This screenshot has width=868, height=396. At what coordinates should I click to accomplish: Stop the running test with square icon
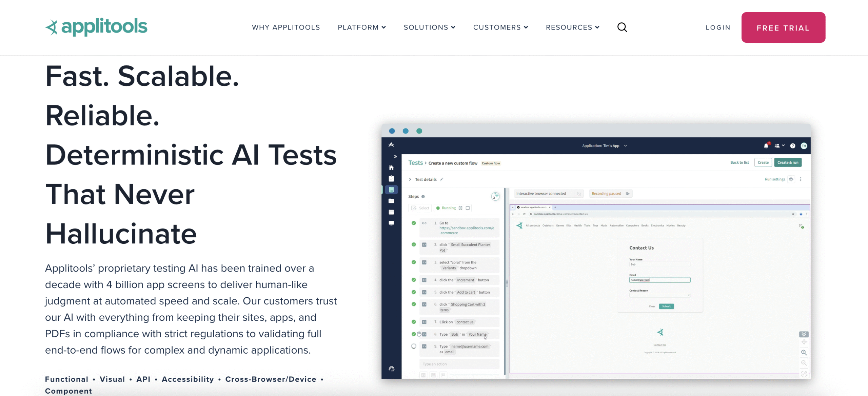click(x=468, y=208)
